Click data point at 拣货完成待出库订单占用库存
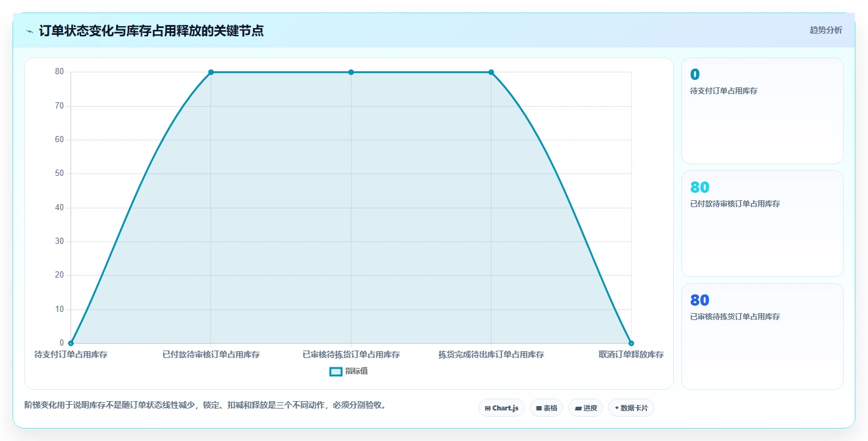 (491, 72)
